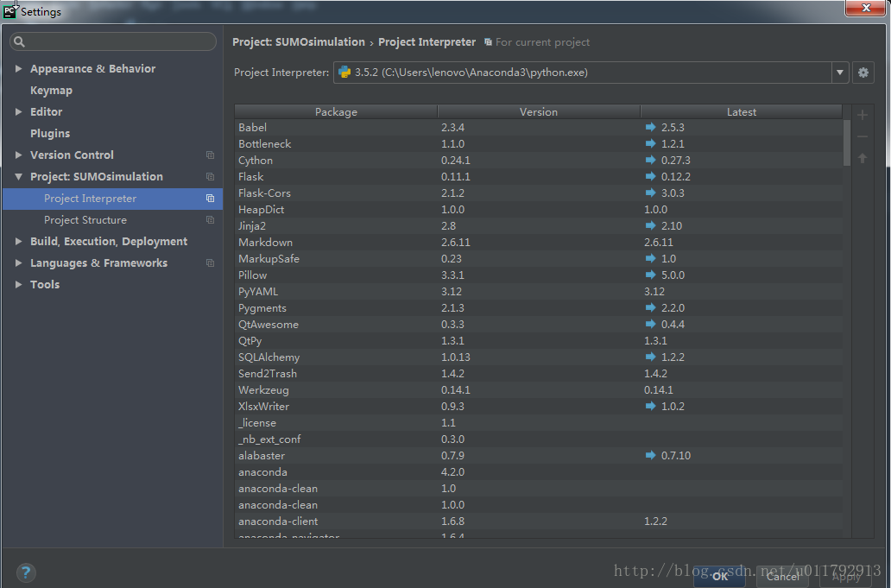The height and width of the screenshot is (588, 891).
Task: Open the Project Interpreter dropdown arrow
Action: click(x=839, y=73)
